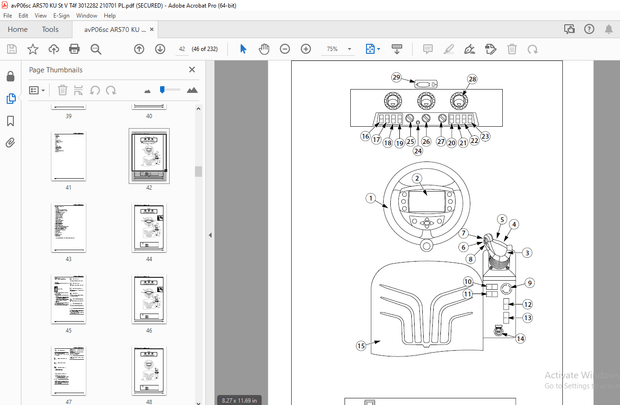Click the thumbnails panel scrollbar thumb
Image resolution: width=620 pixels, height=405 pixels.
click(x=198, y=171)
